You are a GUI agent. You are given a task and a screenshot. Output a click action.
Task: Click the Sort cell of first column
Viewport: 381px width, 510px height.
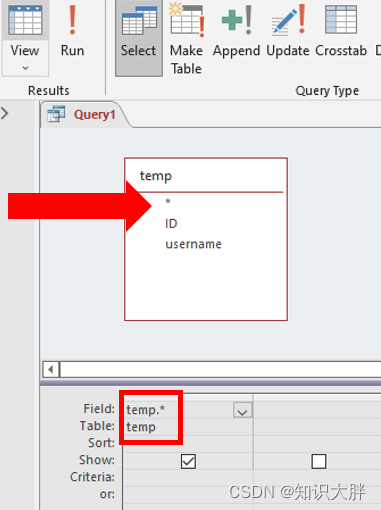[188, 444]
